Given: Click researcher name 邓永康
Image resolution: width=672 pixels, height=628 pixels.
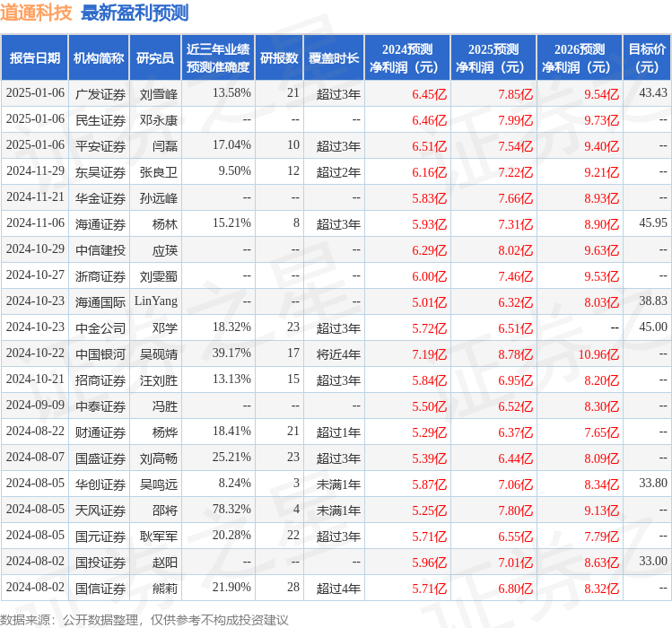Looking at the screenshot, I should pyautogui.click(x=159, y=120).
